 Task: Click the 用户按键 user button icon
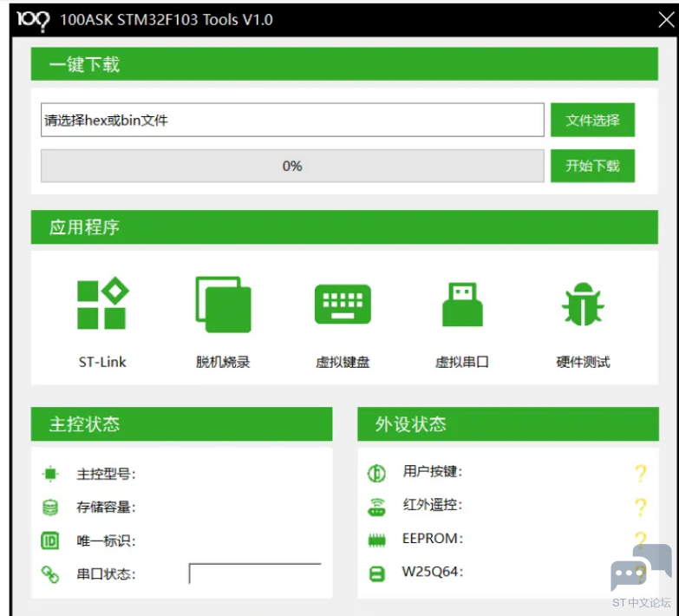376,474
